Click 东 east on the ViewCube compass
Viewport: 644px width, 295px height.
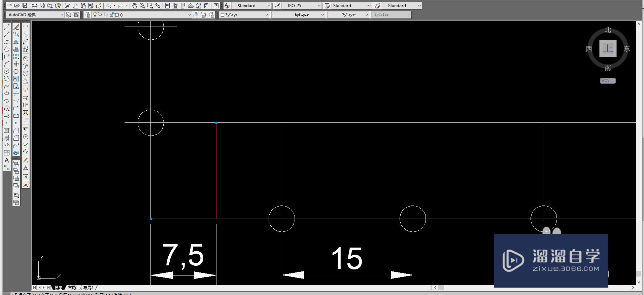click(626, 49)
